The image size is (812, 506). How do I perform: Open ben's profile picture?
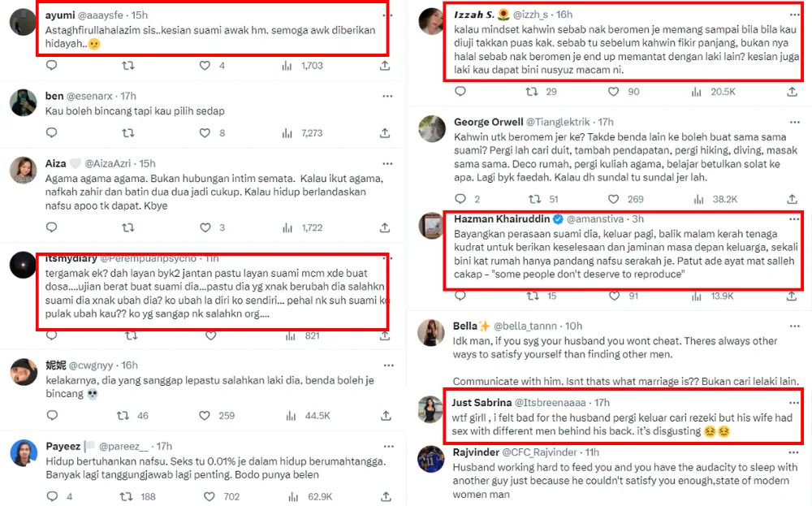[x=23, y=103]
